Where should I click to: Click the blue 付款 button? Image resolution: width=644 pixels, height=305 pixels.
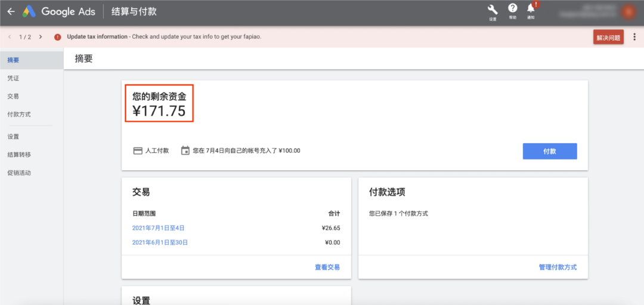point(550,151)
